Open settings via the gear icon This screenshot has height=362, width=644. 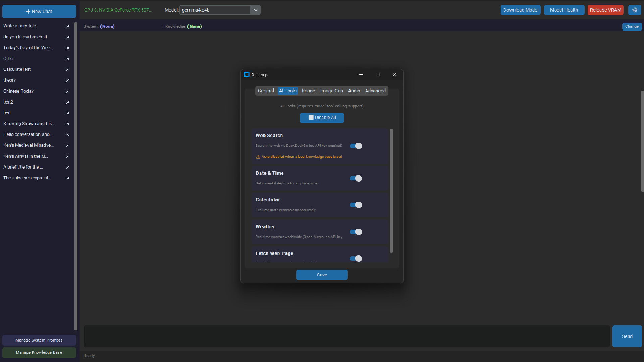click(x=635, y=10)
